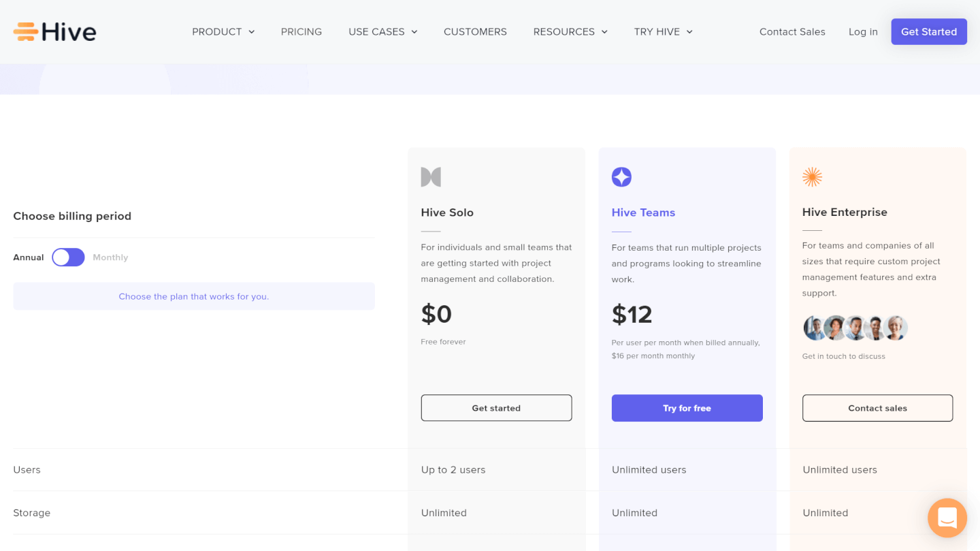Select PRICING in the navigation menu

(x=301, y=31)
